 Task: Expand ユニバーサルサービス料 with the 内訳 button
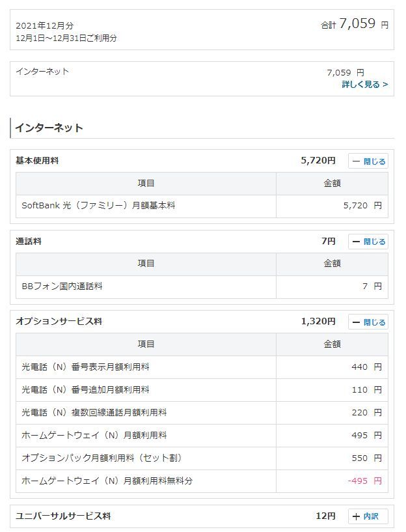(x=368, y=516)
